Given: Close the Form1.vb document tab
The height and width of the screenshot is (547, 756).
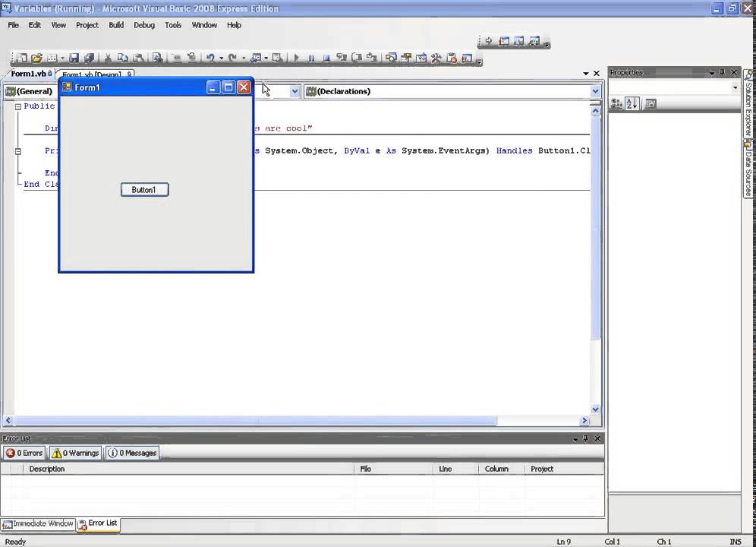Looking at the screenshot, I should (597, 74).
